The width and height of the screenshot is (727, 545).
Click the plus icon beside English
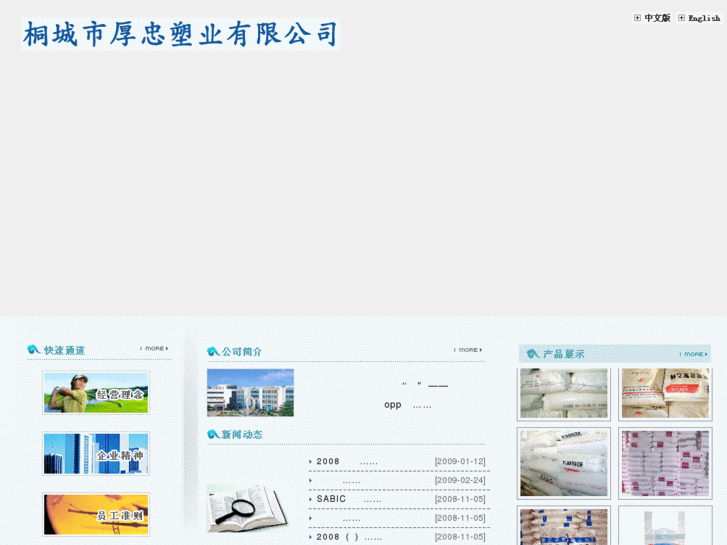point(681,18)
